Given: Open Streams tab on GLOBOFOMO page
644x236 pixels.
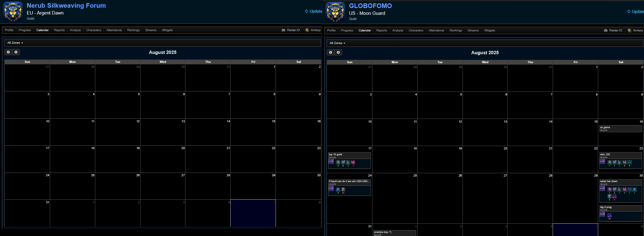Looking at the screenshot, I should [473, 31].
